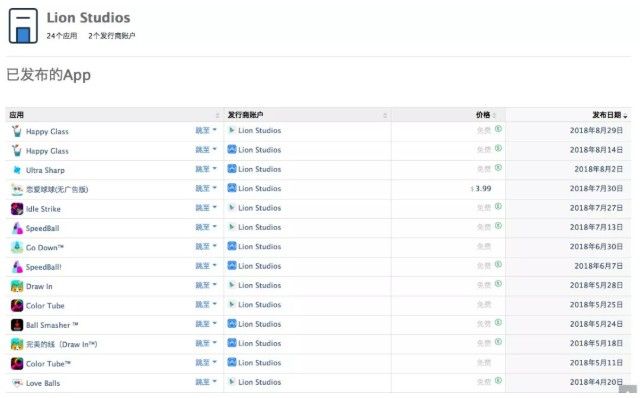643x398 pixels.
Task: Open the SpeedBall! app link dated 6月7日
Action: pyautogui.click(x=43, y=267)
